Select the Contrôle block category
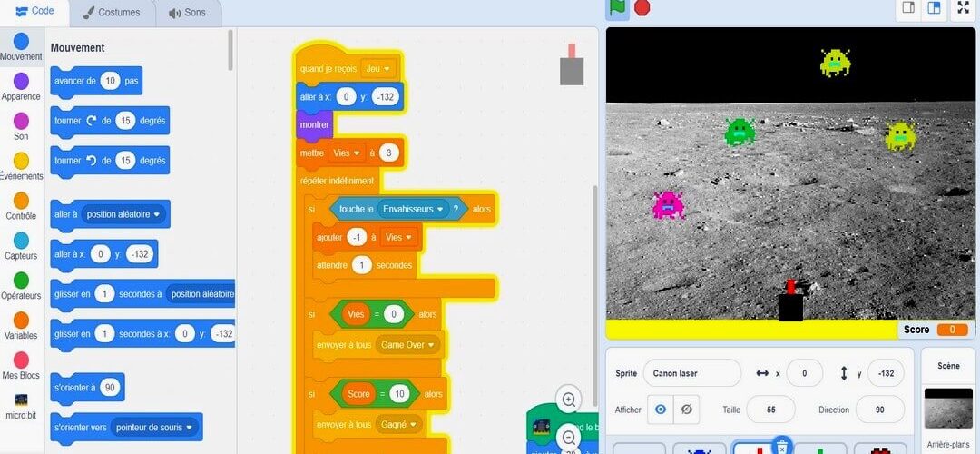This screenshot has height=454, width=980. click(x=21, y=206)
